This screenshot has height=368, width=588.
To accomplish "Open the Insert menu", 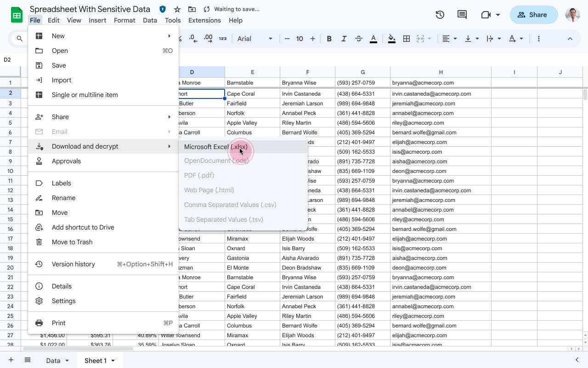I will (97, 20).
